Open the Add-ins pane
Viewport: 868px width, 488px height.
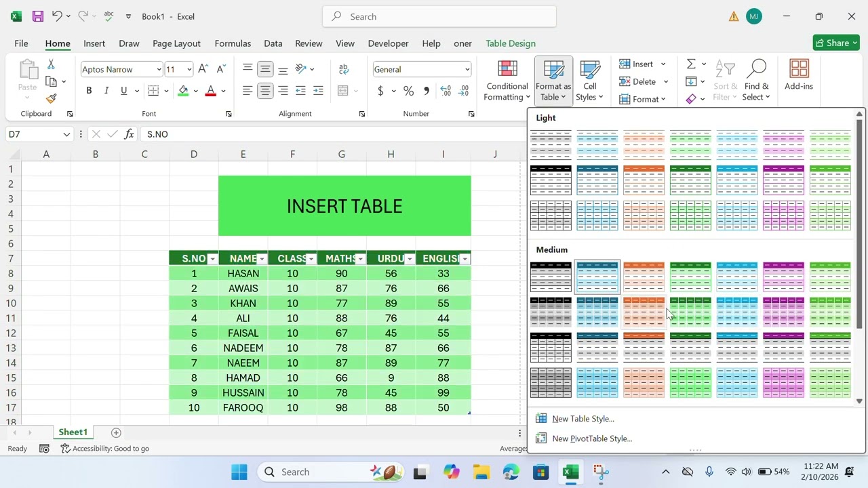click(x=799, y=75)
